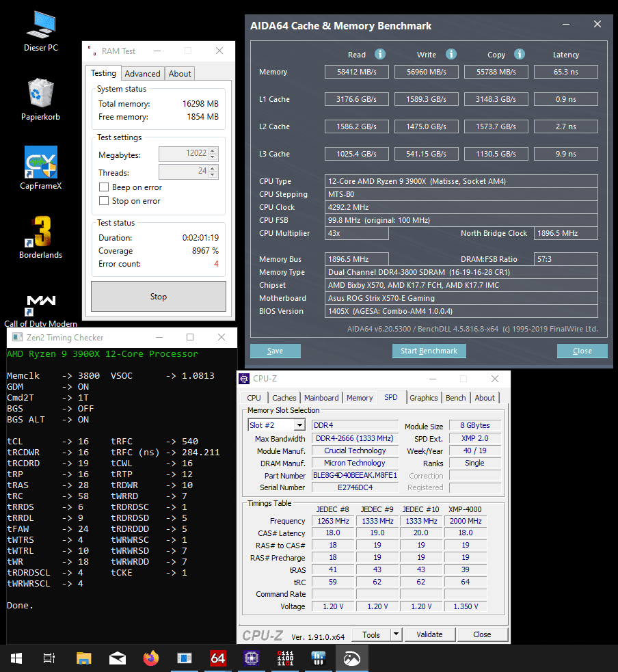Screen dimensions: 618x672
Task: Open the Caches tab in CPU-Z
Action: tap(284, 398)
